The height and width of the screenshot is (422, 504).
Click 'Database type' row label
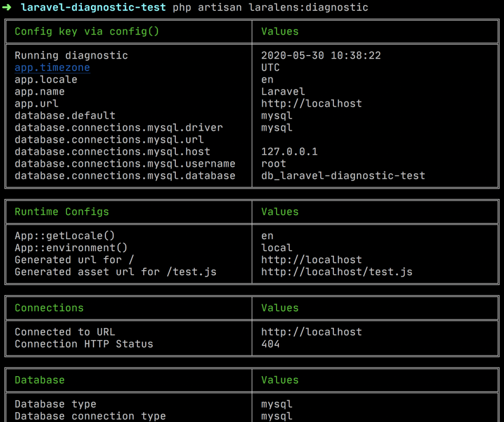pos(56,404)
